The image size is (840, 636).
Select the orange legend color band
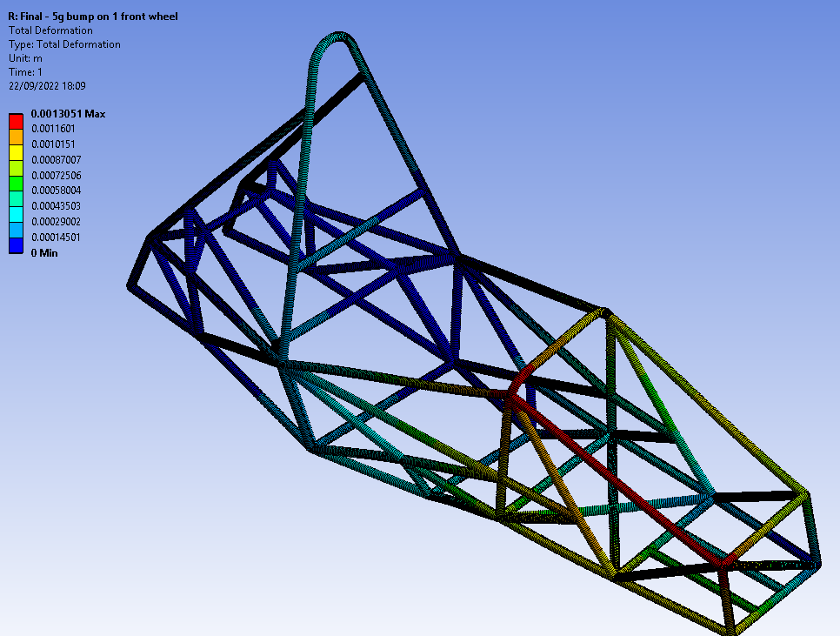[16, 137]
